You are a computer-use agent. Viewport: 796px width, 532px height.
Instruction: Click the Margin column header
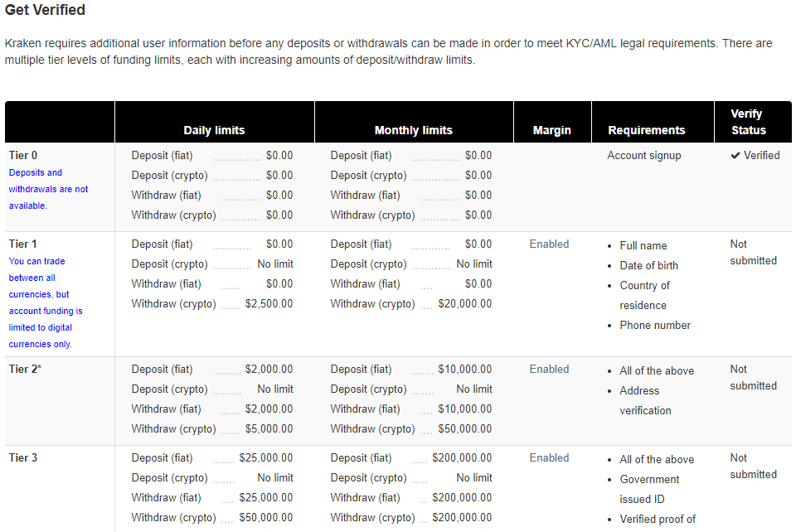pyautogui.click(x=552, y=130)
